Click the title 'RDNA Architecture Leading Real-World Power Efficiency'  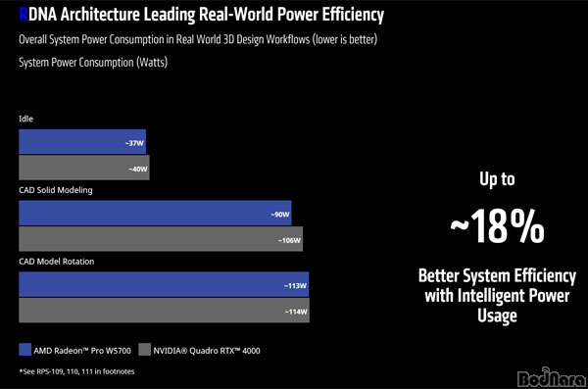201,15
